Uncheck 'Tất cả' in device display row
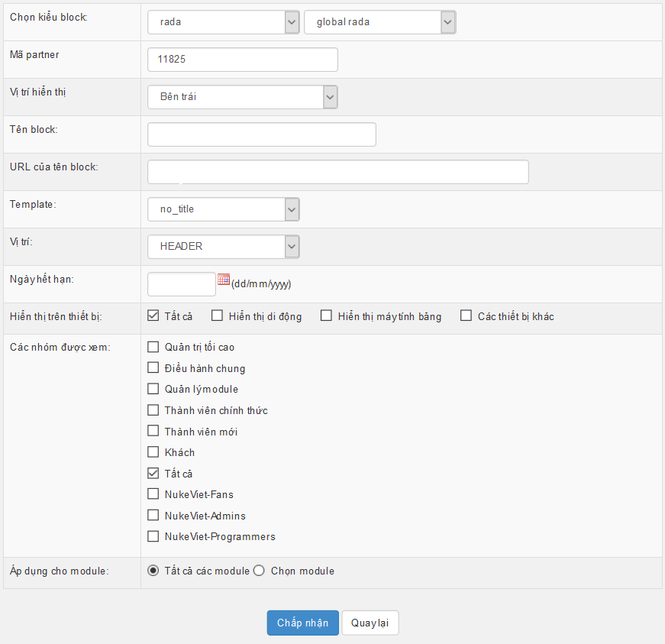Image resolution: width=665 pixels, height=644 pixels. [x=153, y=316]
